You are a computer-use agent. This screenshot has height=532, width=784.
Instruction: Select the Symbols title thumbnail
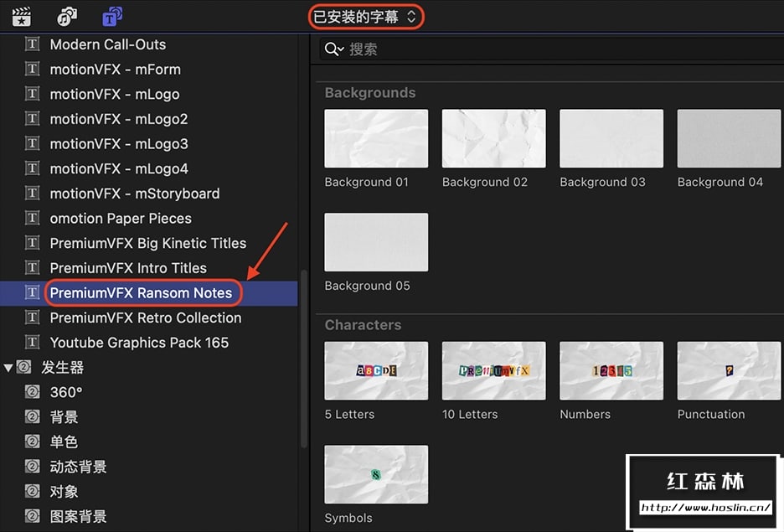tap(376, 474)
